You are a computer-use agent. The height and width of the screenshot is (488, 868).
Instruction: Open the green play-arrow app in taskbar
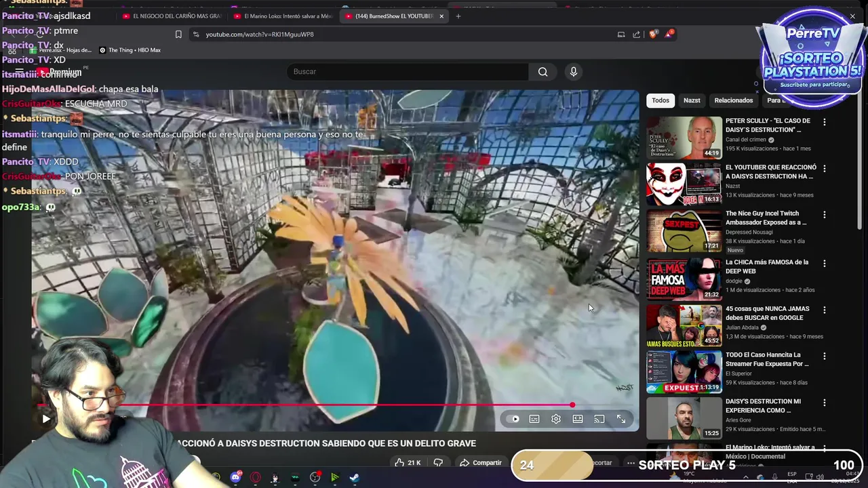tap(334, 478)
